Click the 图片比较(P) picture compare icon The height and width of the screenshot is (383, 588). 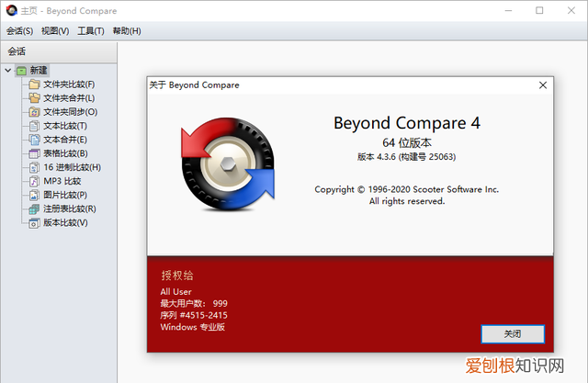(x=34, y=196)
